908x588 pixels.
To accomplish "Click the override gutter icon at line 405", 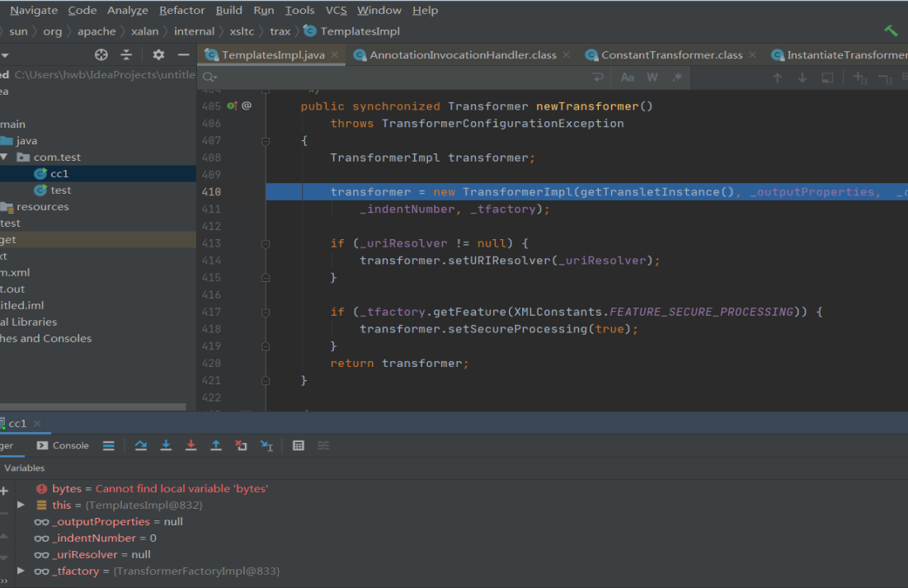I will 233,106.
